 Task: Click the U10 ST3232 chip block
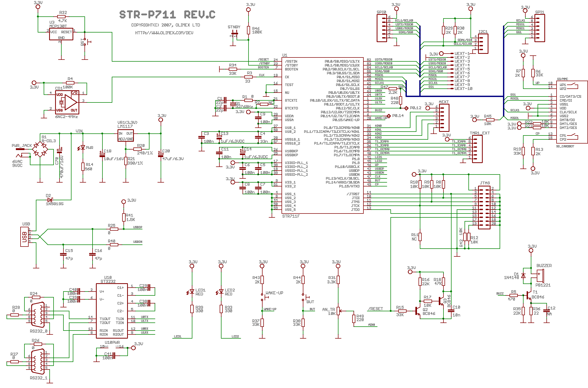tap(112, 311)
